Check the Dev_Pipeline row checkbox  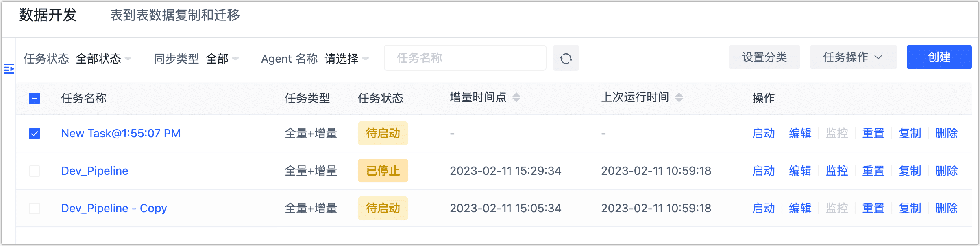[35, 171]
